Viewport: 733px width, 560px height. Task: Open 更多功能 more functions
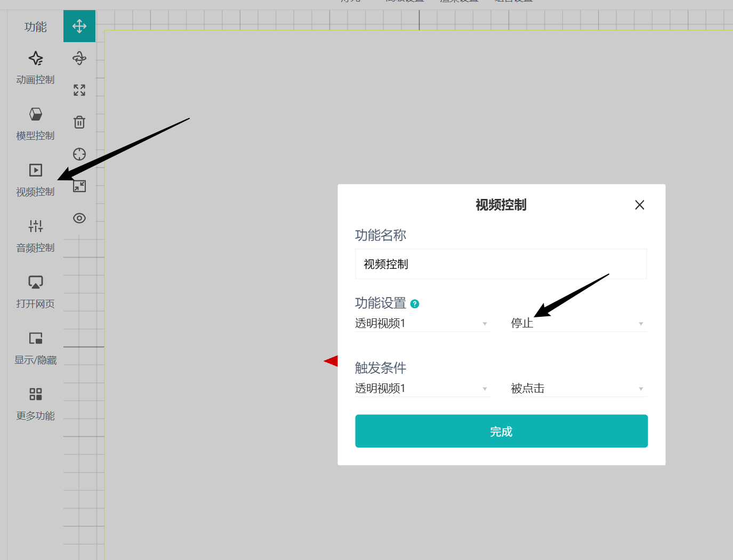click(35, 403)
